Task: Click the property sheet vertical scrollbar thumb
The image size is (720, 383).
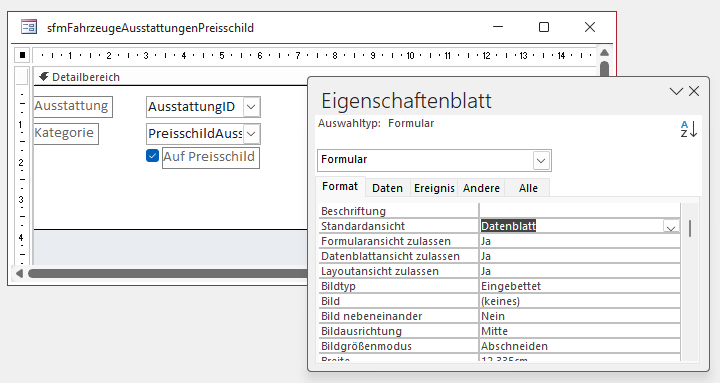Action: 690,228
